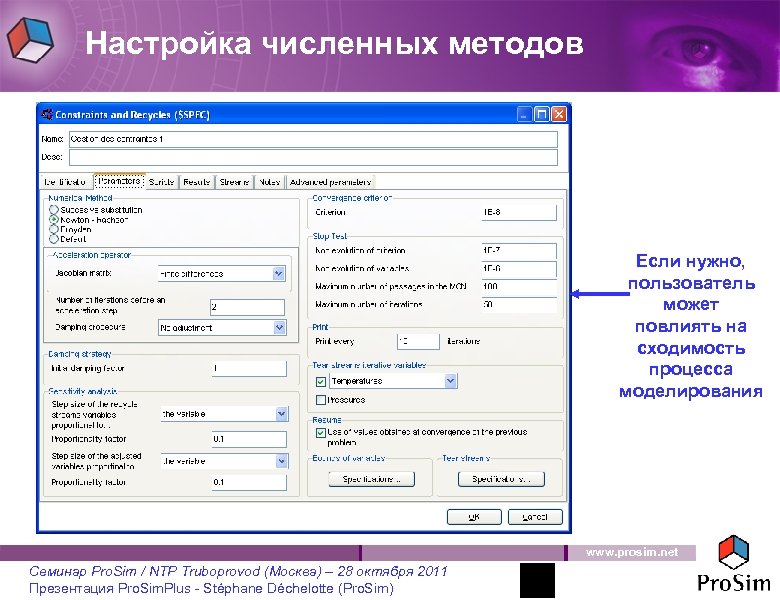Click the Cancel button
Viewport: 780px width, 600px height.
(x=535, y=517)
